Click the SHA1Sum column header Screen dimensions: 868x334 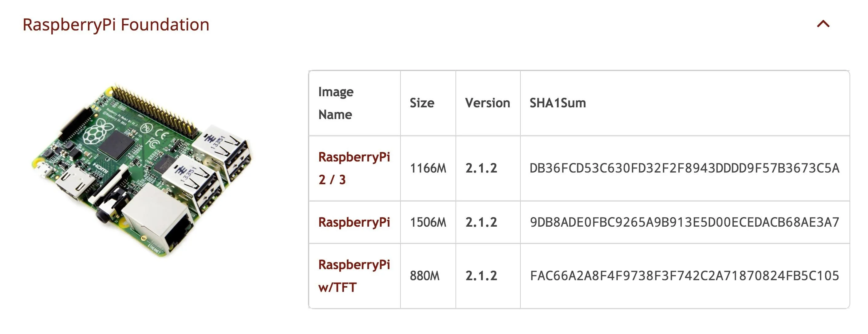coord(558,103)
